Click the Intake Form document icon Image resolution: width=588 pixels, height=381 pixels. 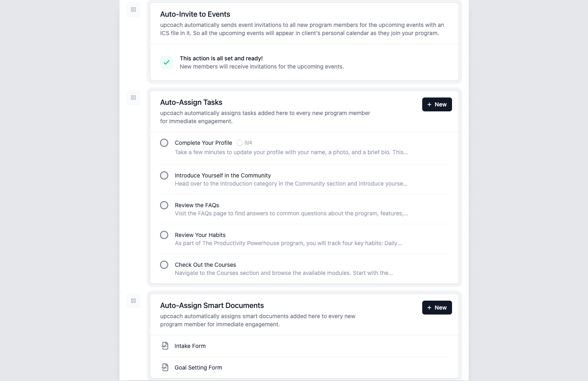coord(165,346)
